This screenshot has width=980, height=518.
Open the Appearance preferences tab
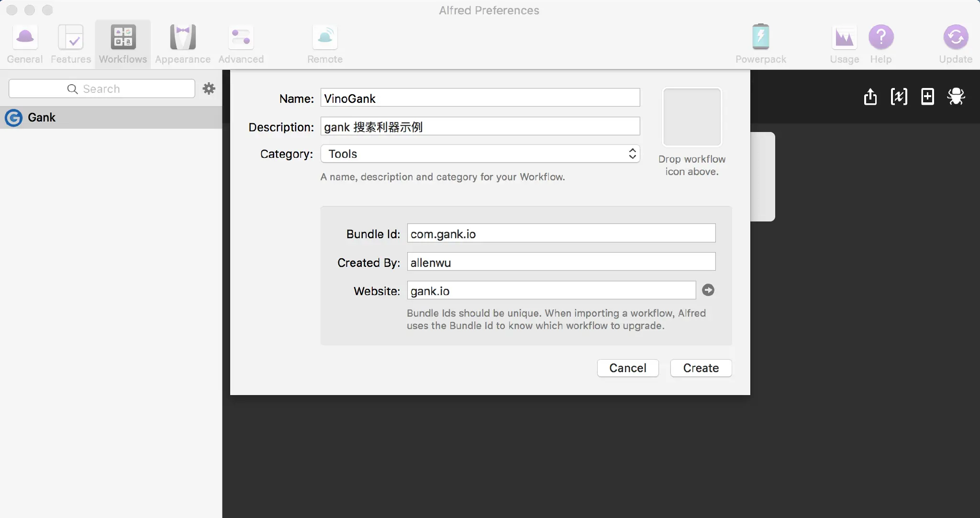[x=183, y=44]
